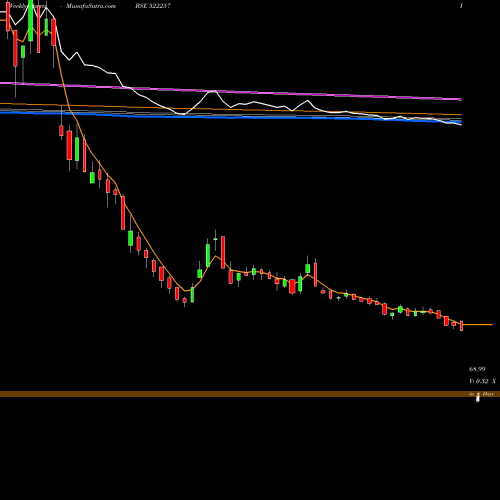This screenshot has width=500, height=500.
Task: Click the 68.99 price value
Action: pos(477,369)
